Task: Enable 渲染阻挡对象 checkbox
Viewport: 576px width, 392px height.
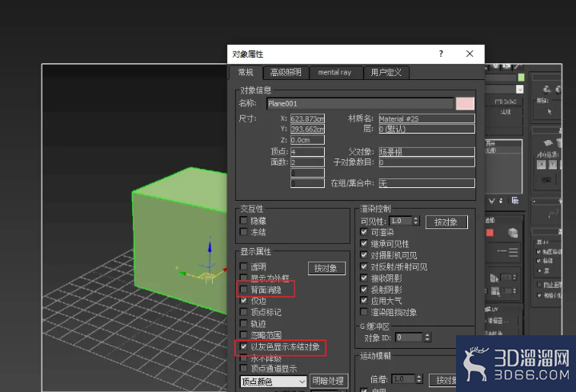Action: click(x=364, y=312)
